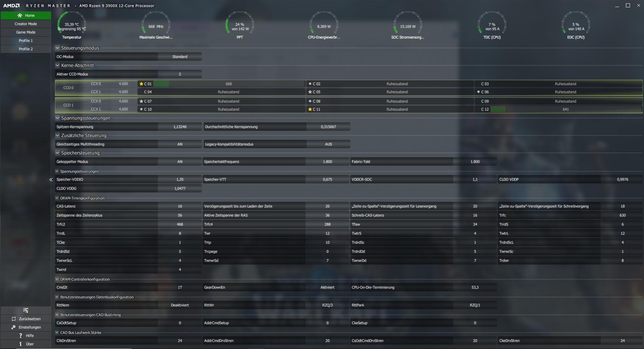The height and width of the screenshot is (349, 644).
Task: Click RttPark value RZQ/1
Action: 475,305
